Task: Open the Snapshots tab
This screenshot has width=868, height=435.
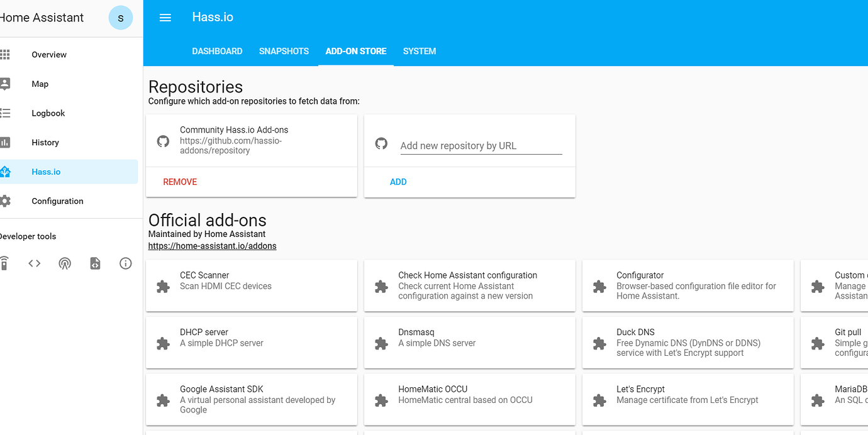Action: tap(284, 52)
